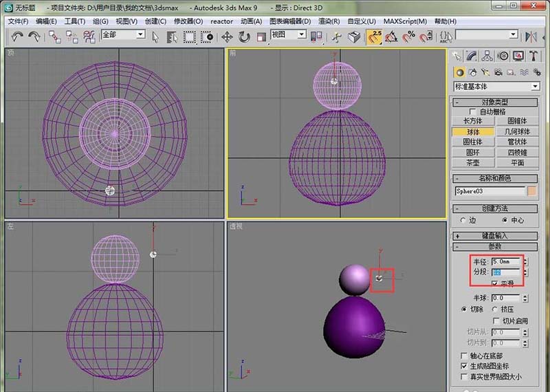This screenshot has height=392, width=550.
Task: Open the Utilities hammer panel tab
Action: (x=534, y=56)
